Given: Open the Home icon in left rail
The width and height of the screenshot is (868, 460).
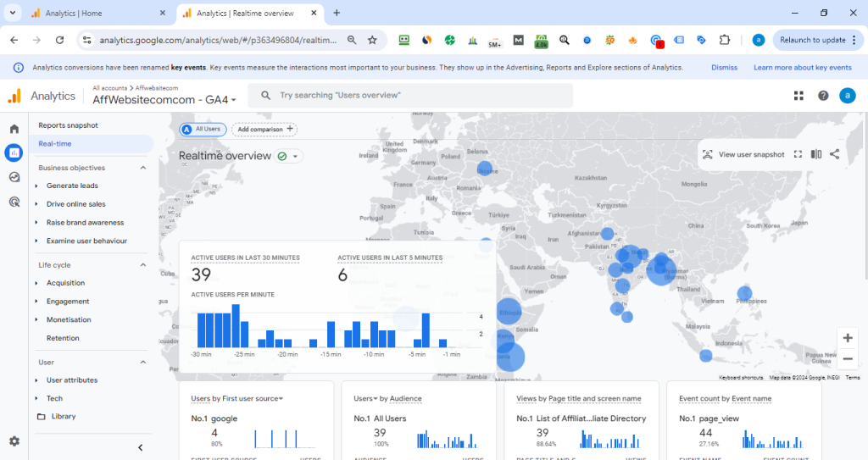Looking at the screenshot, I should pos(14,129).
